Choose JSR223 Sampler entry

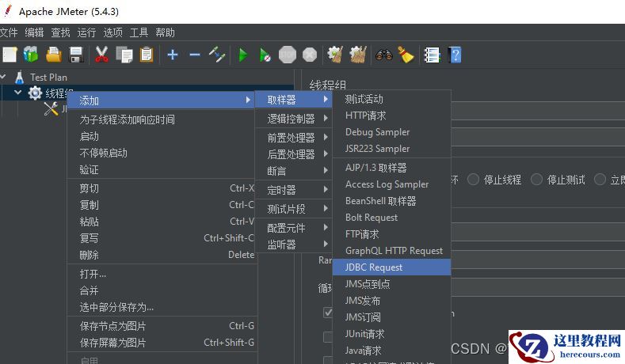(391, 149)
